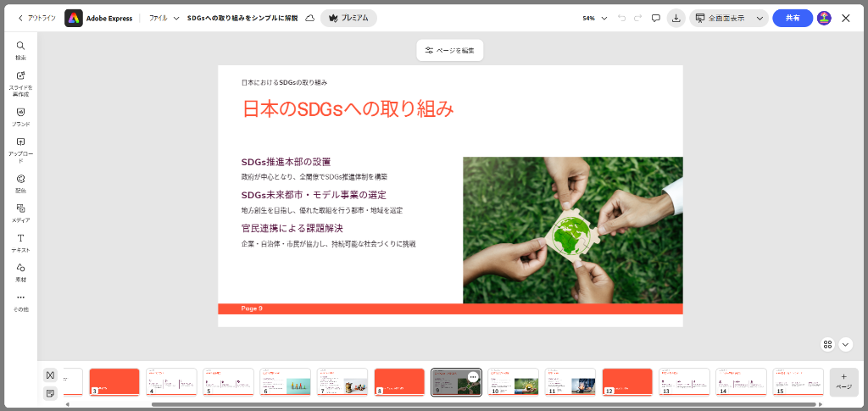868x411 pixels.
Task: Open the Upload (アップロード) panel
Action: click(x=20, y=150)
